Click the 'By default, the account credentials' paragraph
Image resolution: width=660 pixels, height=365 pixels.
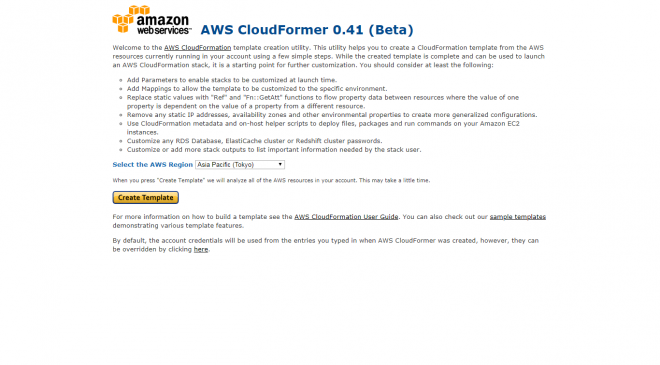325,245
